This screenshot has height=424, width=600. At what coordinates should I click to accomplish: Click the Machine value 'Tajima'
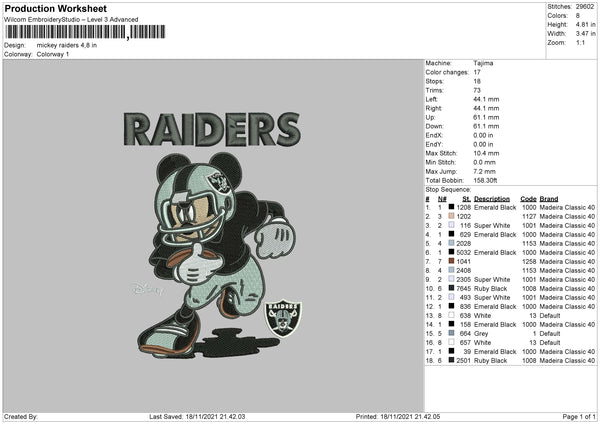click(483, 63)
